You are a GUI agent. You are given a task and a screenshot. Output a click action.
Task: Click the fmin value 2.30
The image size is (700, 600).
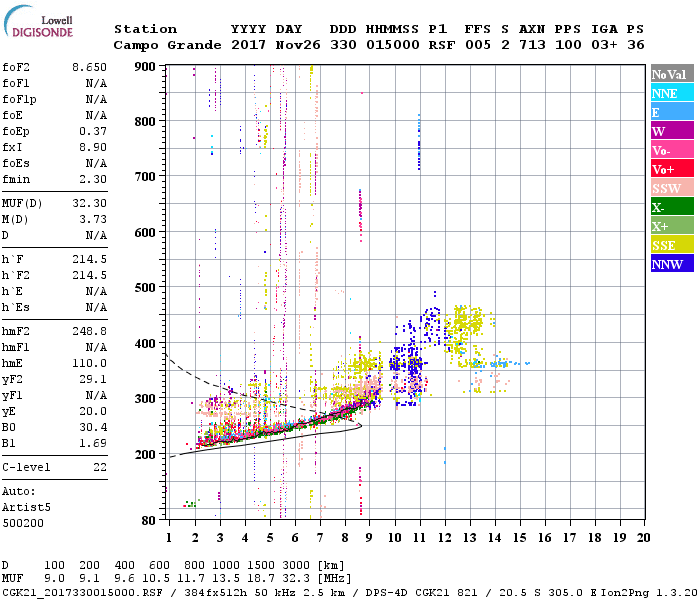pyautogui.click(x=93, y=179)
